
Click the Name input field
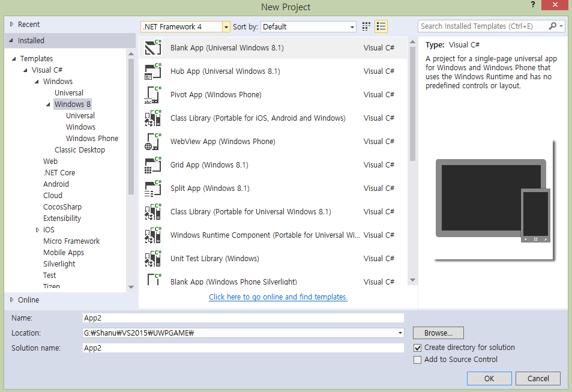(x=243, y=318)
